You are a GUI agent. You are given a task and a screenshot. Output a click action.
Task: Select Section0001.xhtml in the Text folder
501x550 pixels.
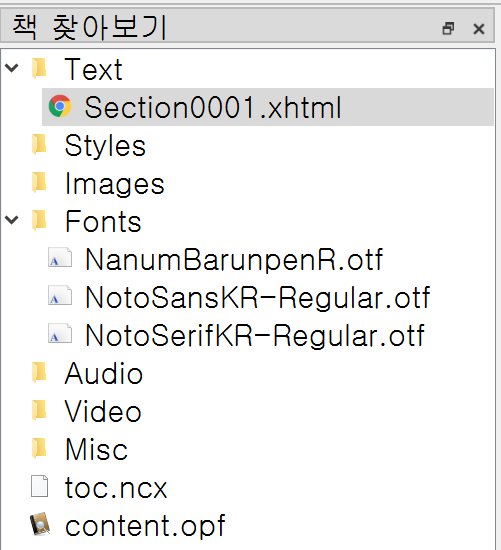tap(268, 107)
